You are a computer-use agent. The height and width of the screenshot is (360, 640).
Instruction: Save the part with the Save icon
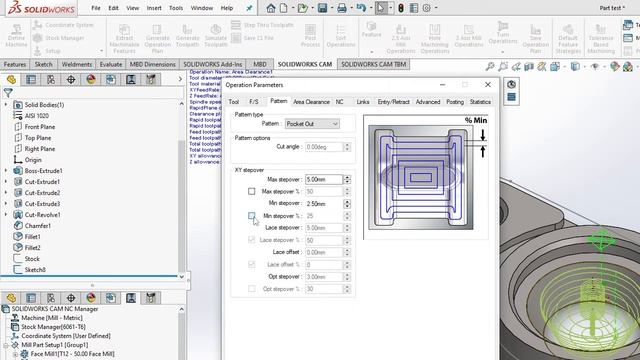(x=322, y=8)
